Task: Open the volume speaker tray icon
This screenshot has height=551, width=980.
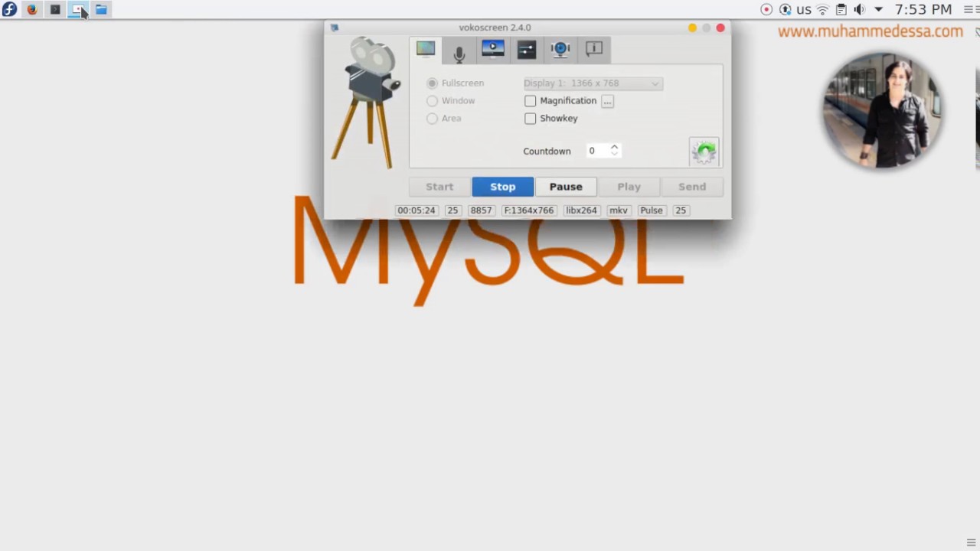Action: (x=860, y=9)
